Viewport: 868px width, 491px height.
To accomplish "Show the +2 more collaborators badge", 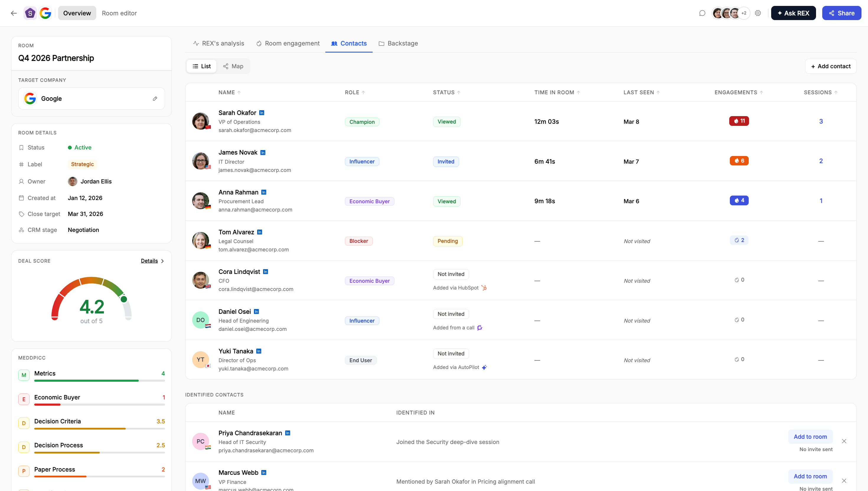I will point(744,13).
